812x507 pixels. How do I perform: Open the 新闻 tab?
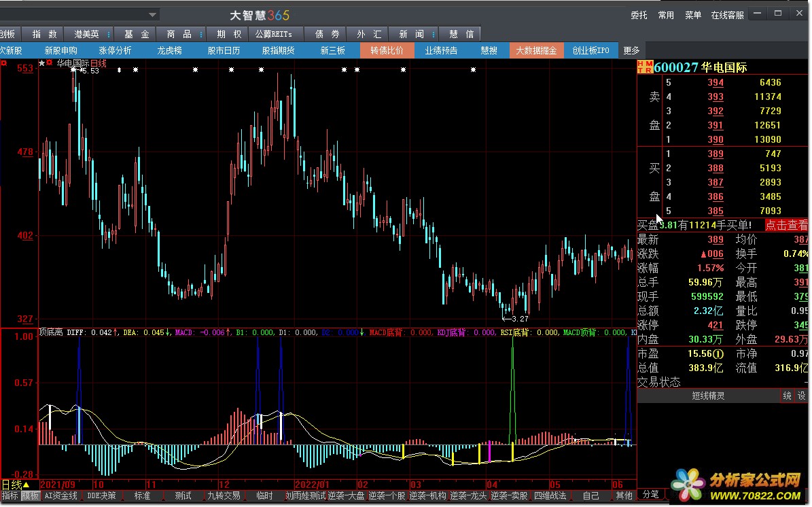411,34
